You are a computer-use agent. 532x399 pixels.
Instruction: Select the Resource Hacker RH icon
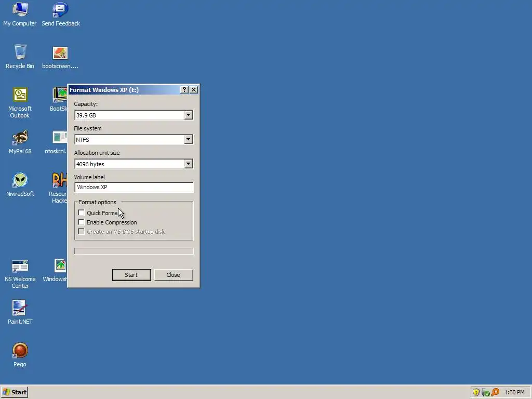[59, 188]
